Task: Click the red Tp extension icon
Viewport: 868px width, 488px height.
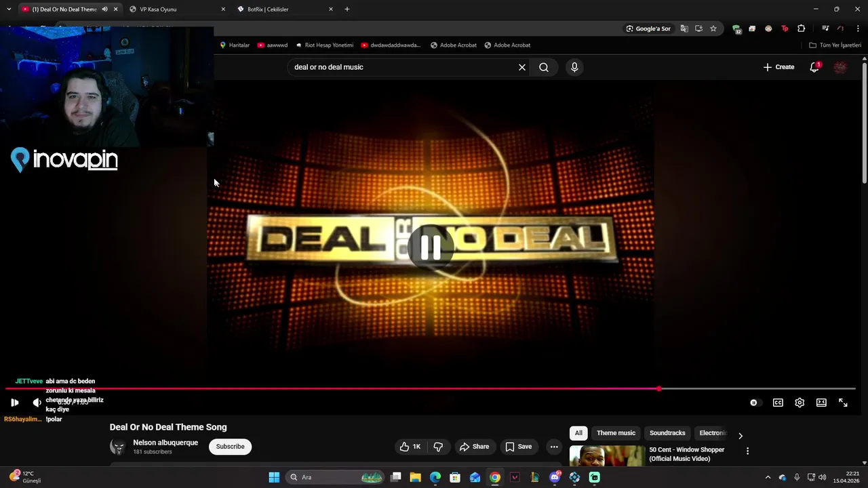Action: point(785,28)
